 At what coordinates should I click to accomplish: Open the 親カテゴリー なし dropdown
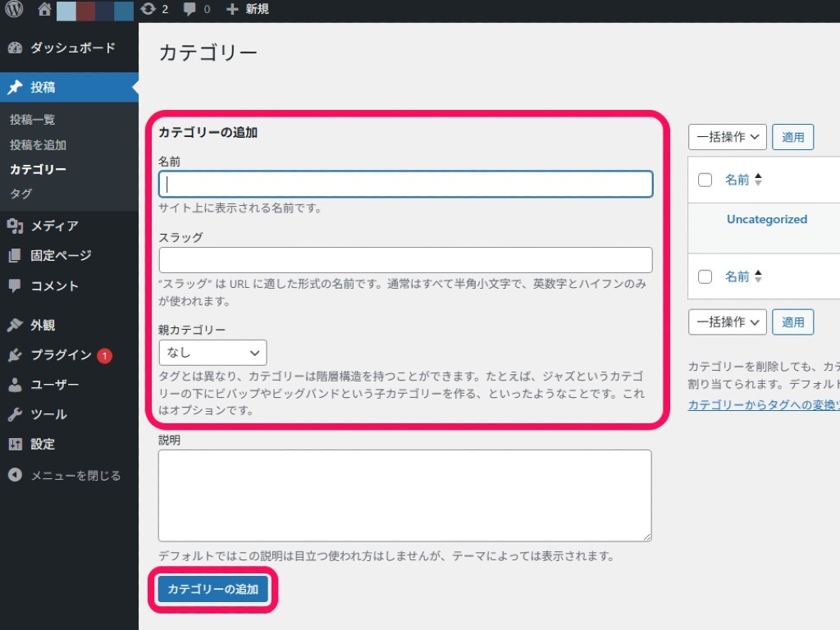(212, 353)
